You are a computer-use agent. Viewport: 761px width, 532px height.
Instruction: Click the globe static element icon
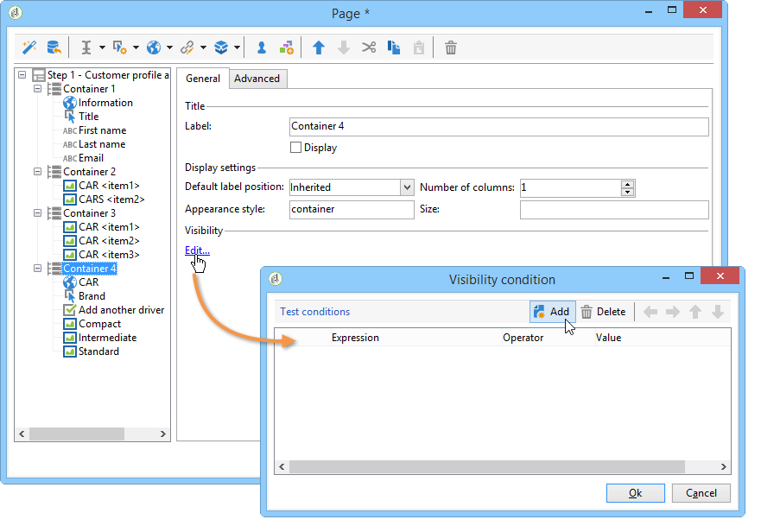click(x=154, y=47)
